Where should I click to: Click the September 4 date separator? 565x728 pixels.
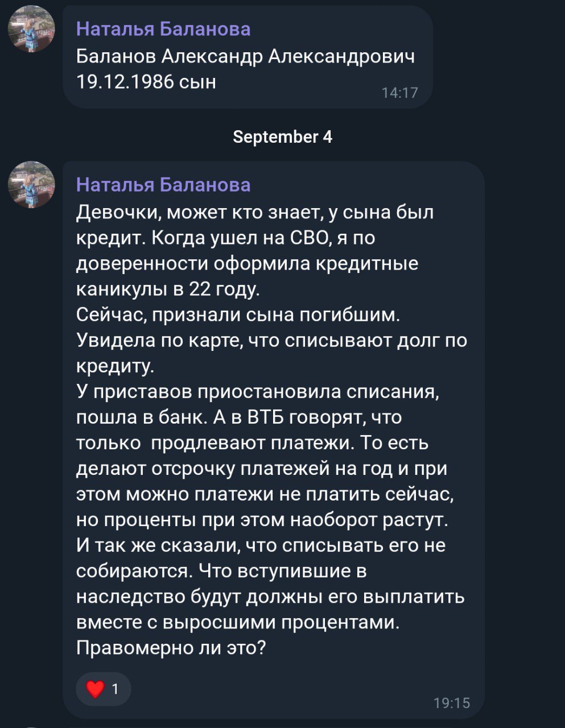[x=282, y=137]
